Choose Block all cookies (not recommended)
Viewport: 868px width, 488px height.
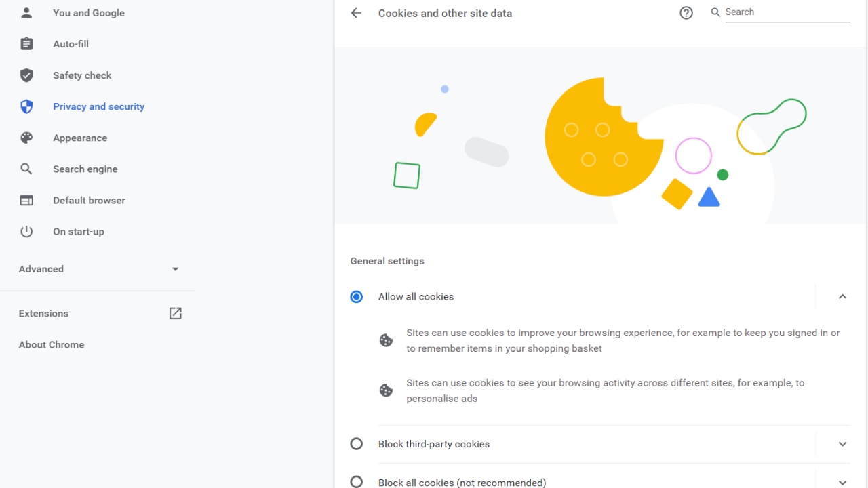[356, 482]
